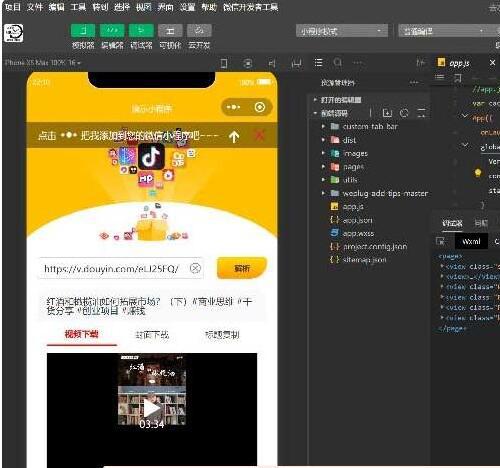Open the 帮助 menu

209,7
